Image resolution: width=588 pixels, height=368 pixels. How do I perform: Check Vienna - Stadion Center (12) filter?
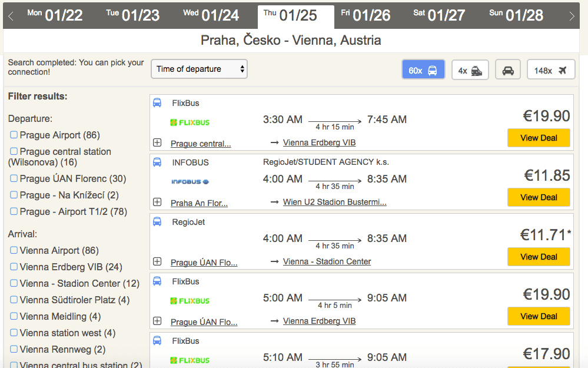(14, 283)
